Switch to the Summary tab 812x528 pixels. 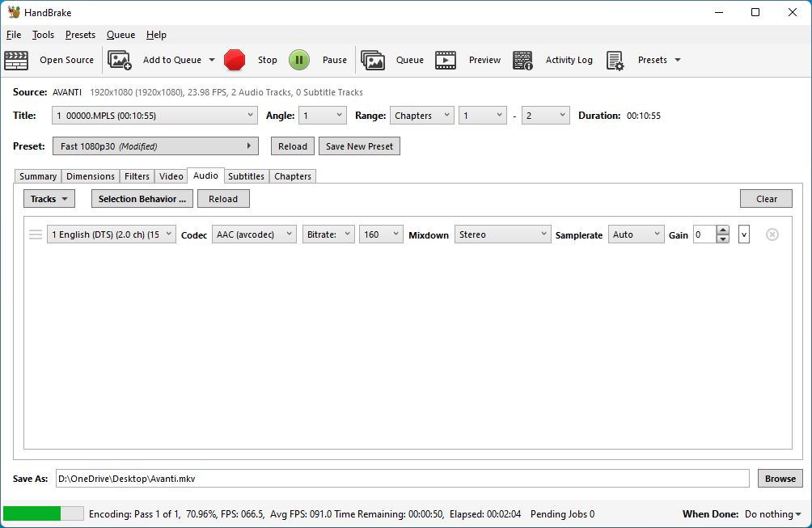pyautogui.click(x=38, y=176)
